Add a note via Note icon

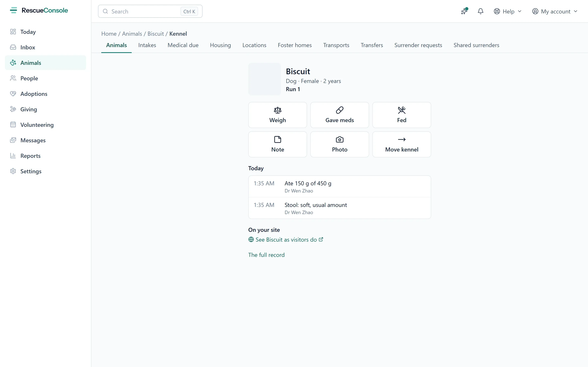point(277,144)
